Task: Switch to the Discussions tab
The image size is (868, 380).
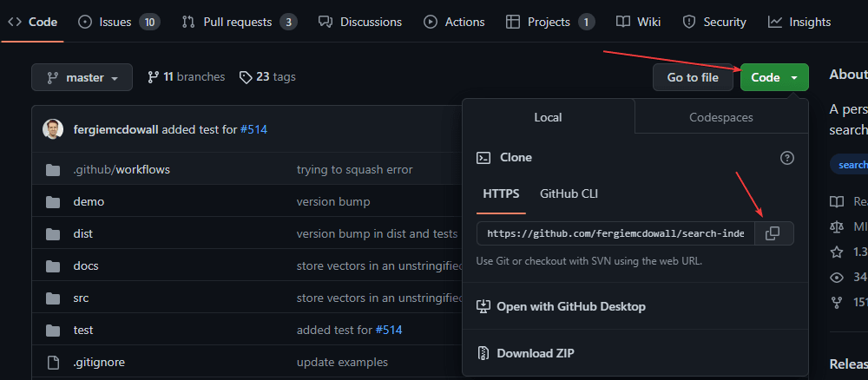Action: 360,23
